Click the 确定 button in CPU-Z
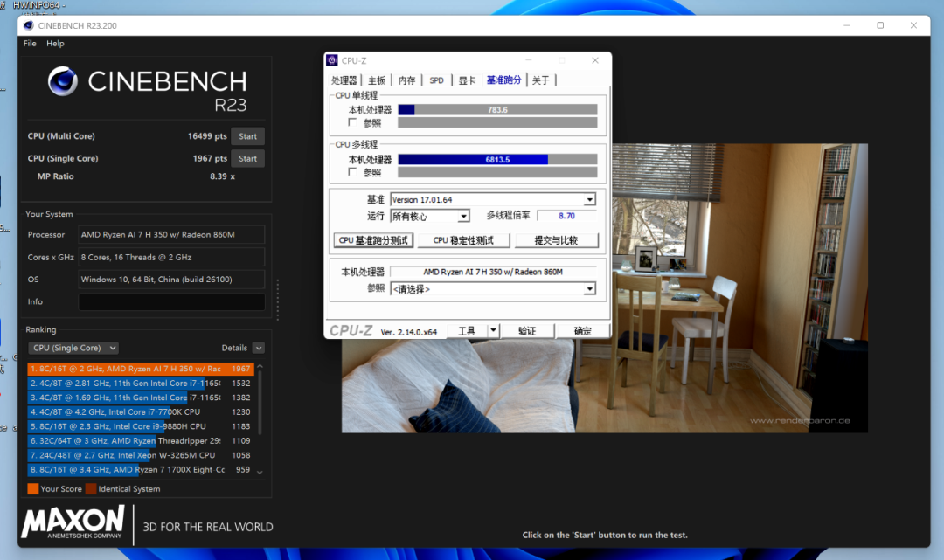 tap(583, 330)
